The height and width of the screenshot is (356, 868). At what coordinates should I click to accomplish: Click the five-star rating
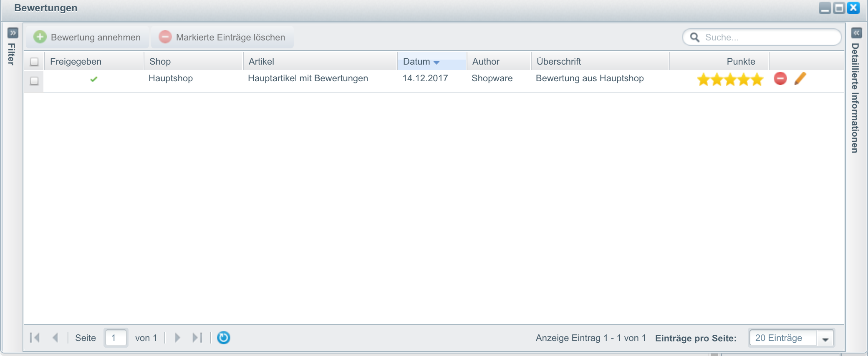tap(730, 79)
